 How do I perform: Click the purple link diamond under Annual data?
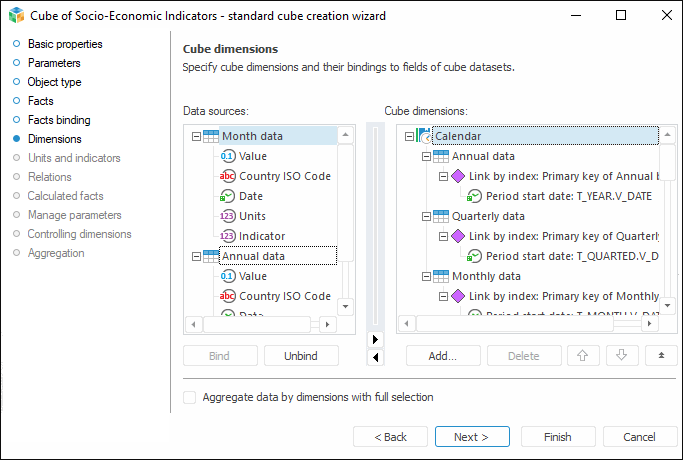[458, 176]
